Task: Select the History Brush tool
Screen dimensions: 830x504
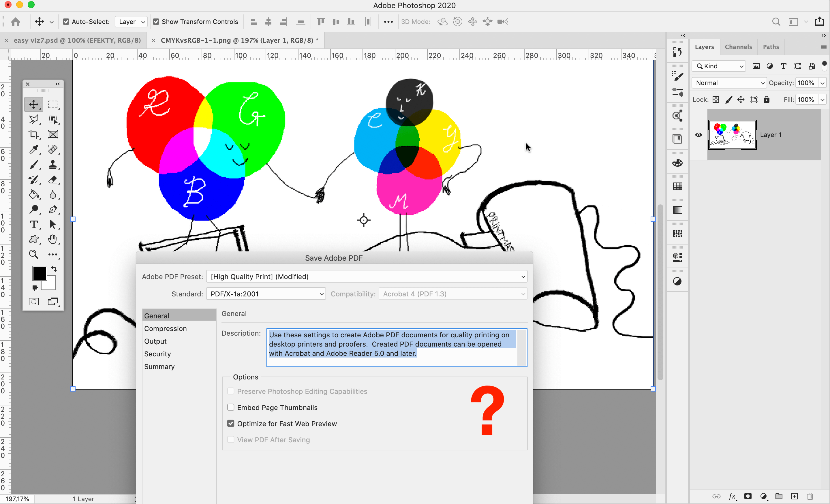Action: coord(34,179)
